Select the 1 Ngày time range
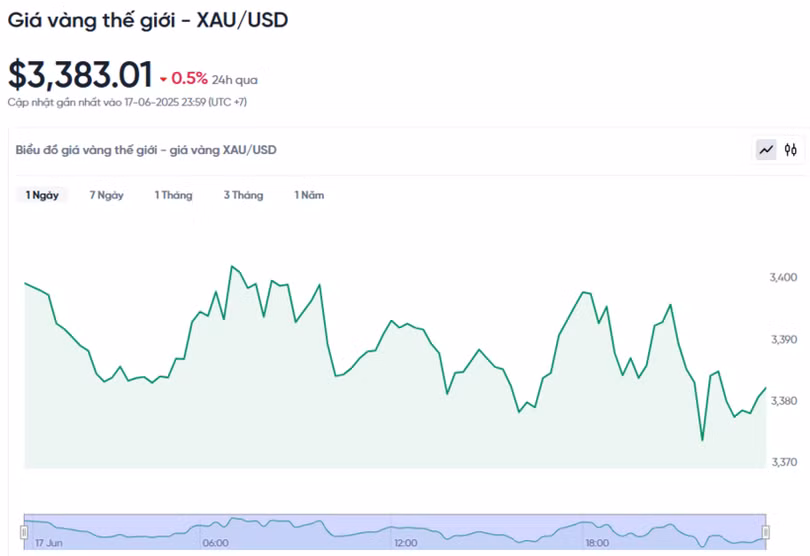This screenshot has width=810, height=556. [42, 195]
